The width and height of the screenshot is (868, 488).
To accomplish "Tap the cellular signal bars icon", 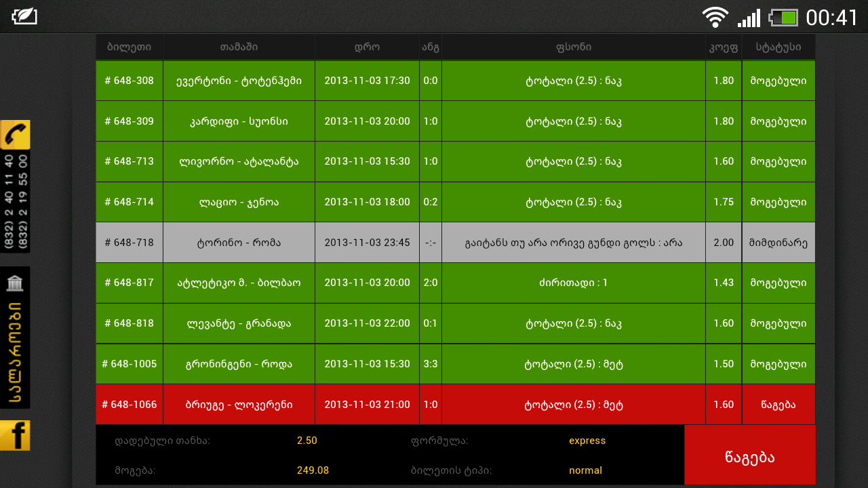I will click(x=749, y=18).
